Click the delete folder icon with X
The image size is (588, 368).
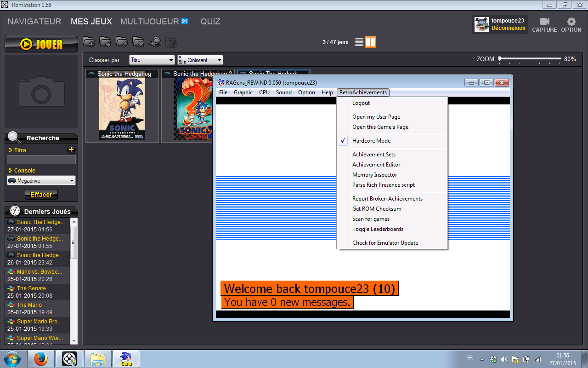(x=138, y=42)
